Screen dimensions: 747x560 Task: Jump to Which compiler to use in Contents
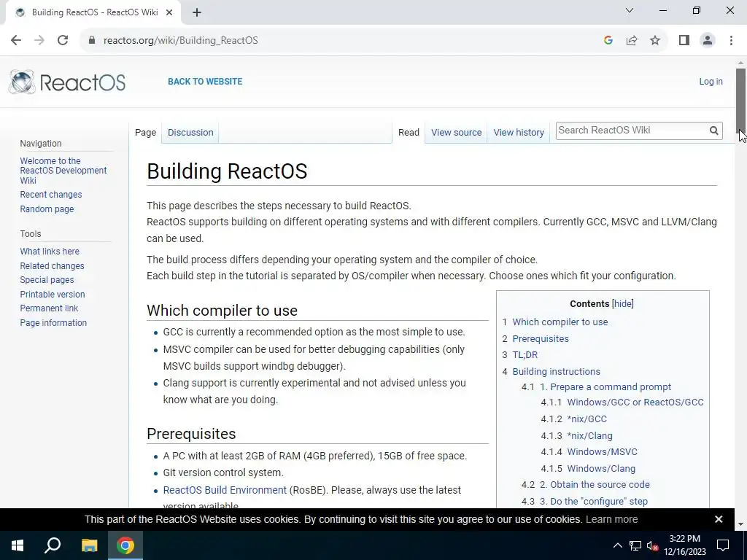tap(560, 322)
